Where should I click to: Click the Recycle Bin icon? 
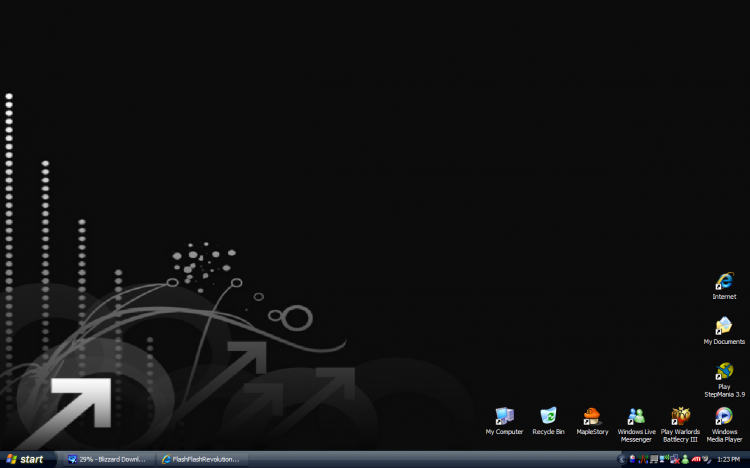tap(548, 418)
